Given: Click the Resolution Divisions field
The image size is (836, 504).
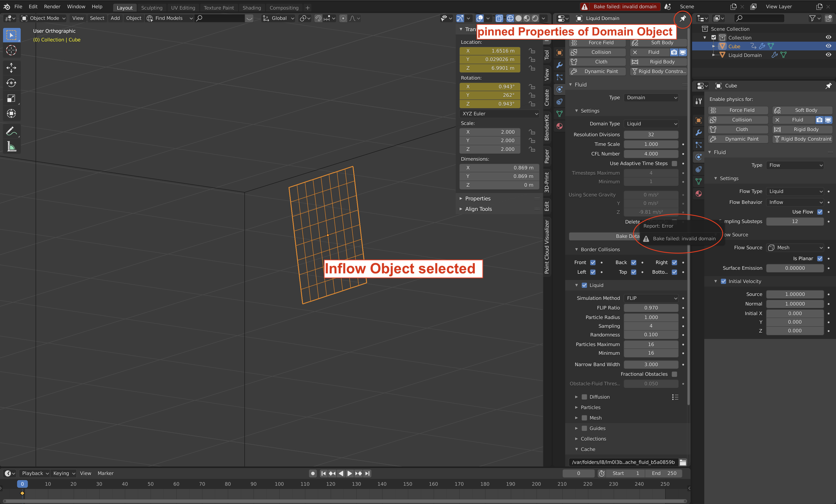Looking at the screenshot, I should click(651, 135).
